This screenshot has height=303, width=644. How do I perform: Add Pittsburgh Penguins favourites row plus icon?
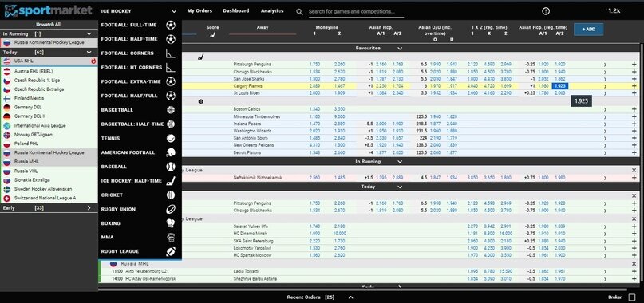pos(634,65)
